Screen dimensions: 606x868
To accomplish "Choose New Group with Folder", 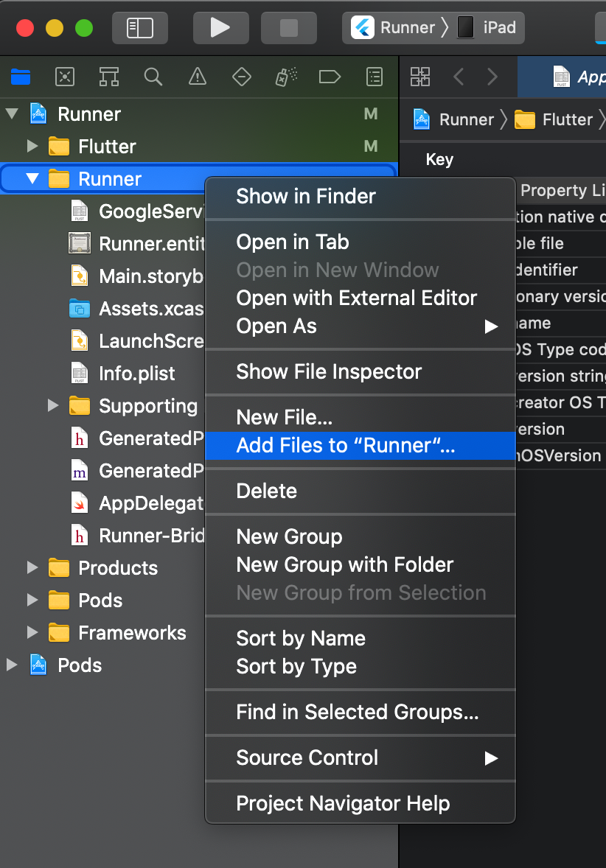I will point(360,564).
